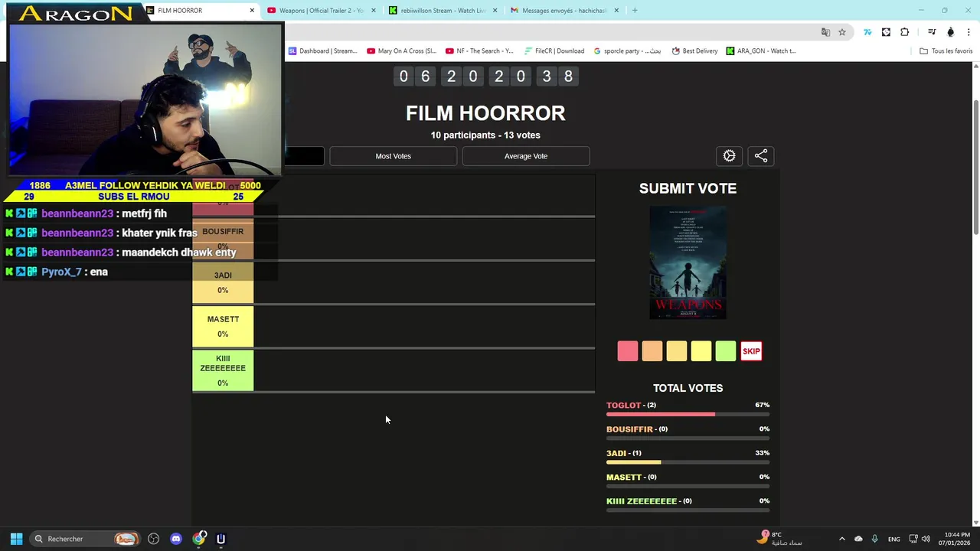Vote with the red tier swatch
The image size is (980, 551).
628,351
